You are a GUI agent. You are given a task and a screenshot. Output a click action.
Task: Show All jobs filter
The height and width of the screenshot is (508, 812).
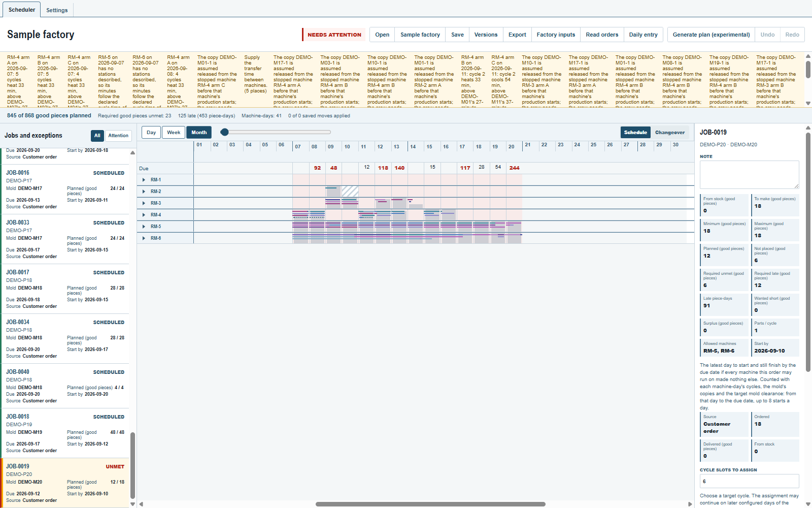97,136
